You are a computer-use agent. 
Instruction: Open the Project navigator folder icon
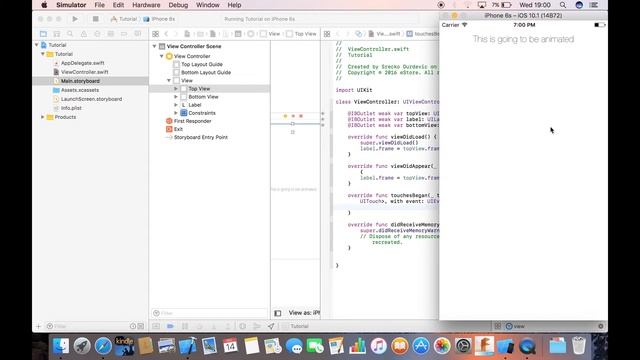43,34
